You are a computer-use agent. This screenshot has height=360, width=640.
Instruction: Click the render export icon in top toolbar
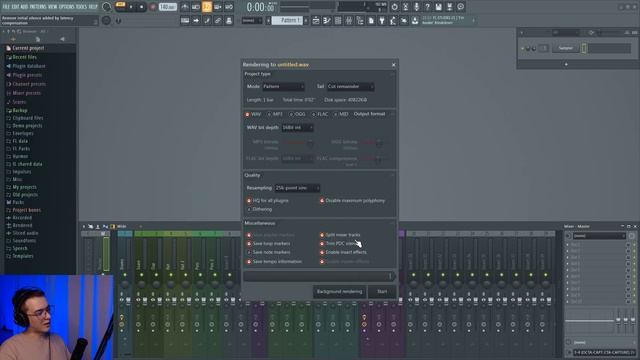449,7
